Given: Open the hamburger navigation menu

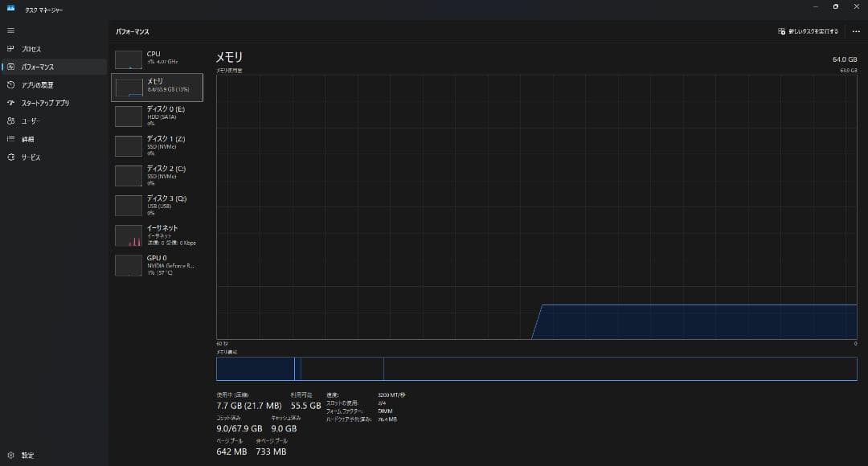Looking at the screenshot, I should coord(10,31).
